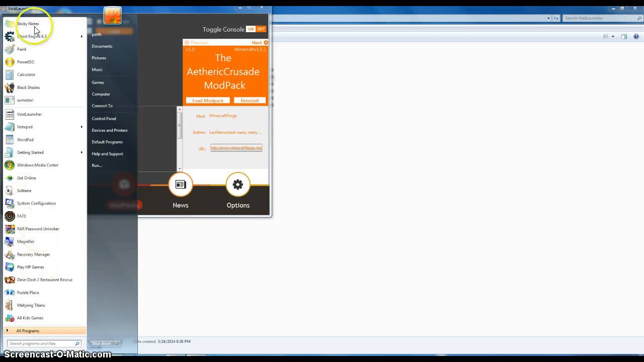
Task: Focus the Search programs and files box
Action: pyautogui.click(x=44, y=343)
